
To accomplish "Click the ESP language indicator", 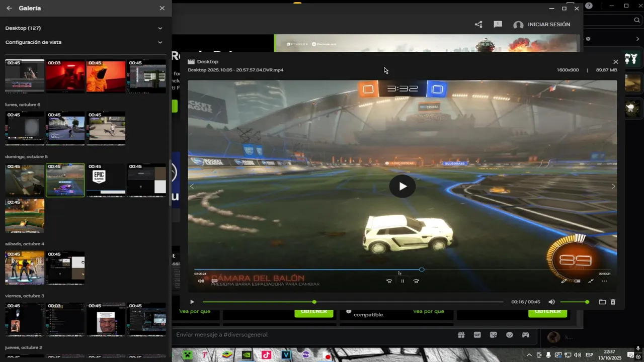I will [590, 355].
